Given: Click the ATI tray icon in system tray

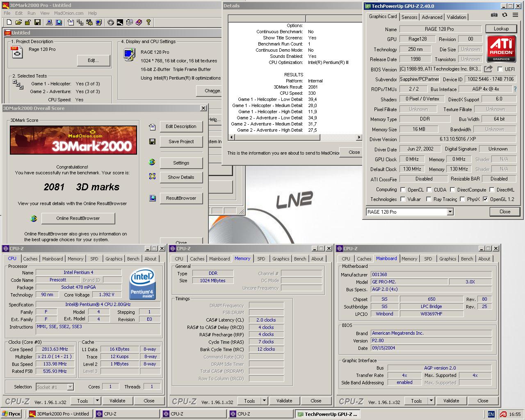Looking at the screenshot, I should click(503, 414).
